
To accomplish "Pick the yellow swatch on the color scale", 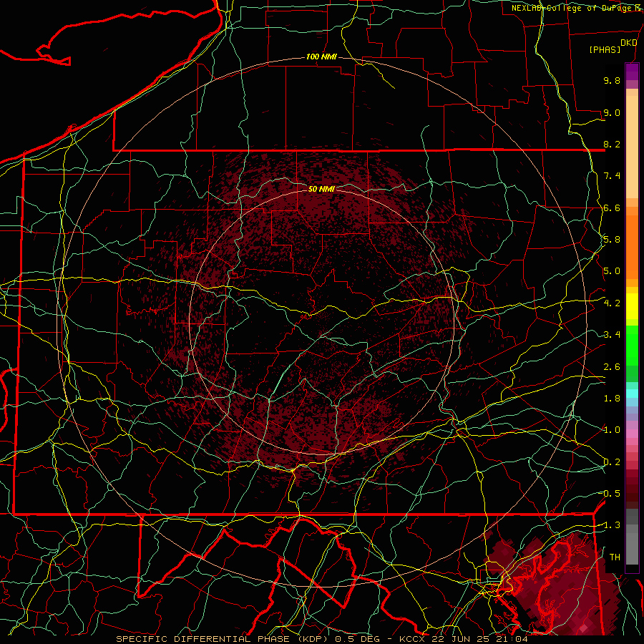I will point(632,307).
